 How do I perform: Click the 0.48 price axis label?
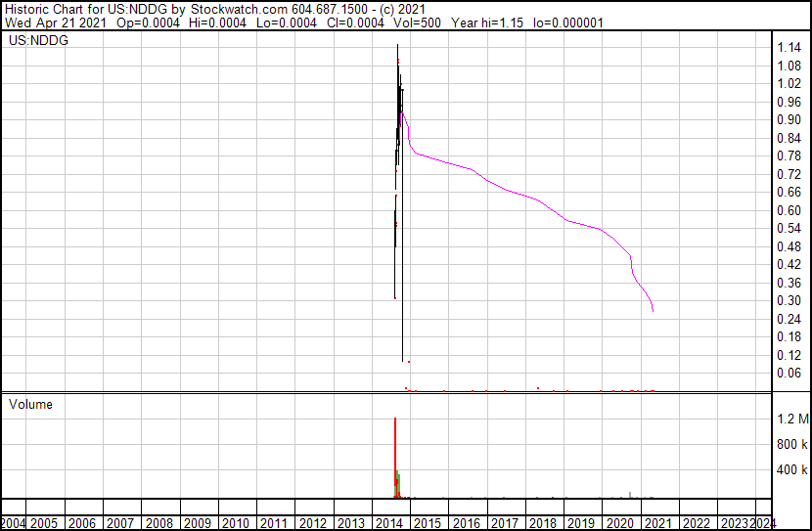tap(789, 246)
